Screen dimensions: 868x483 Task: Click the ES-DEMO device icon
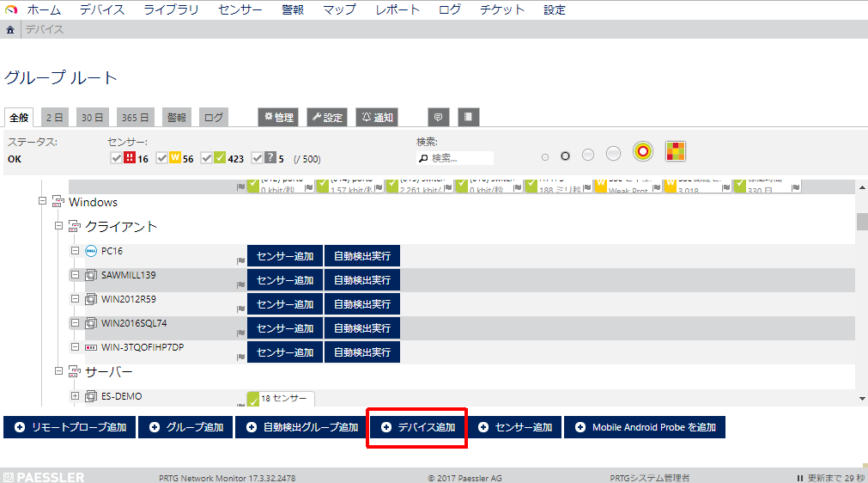(91, 396)
